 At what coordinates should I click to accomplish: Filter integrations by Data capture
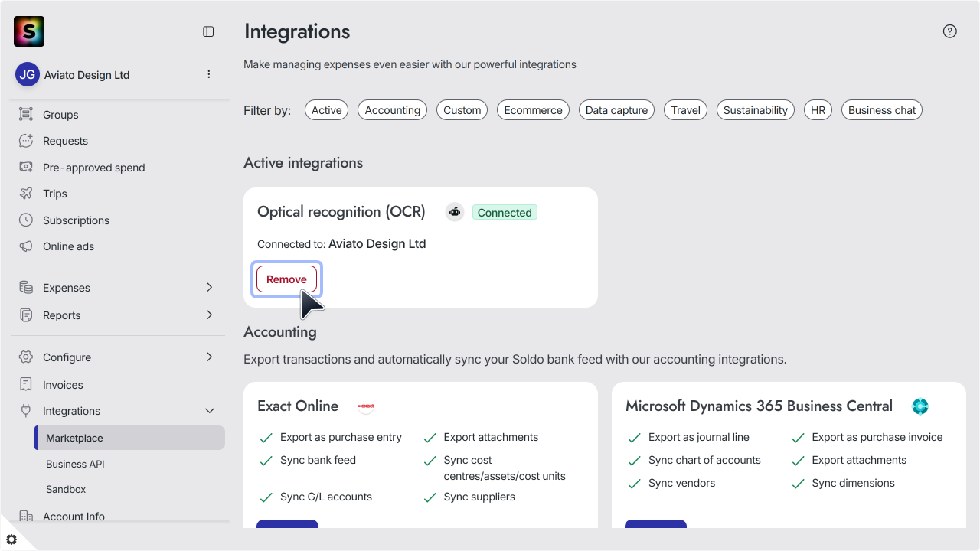[x=616, y=110]
